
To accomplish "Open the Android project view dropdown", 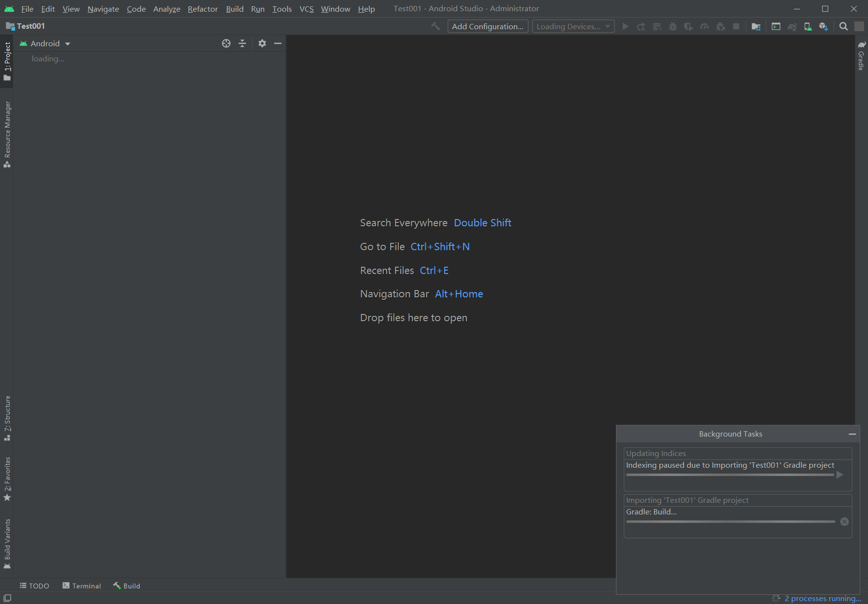I will click(x=45, y=43).
